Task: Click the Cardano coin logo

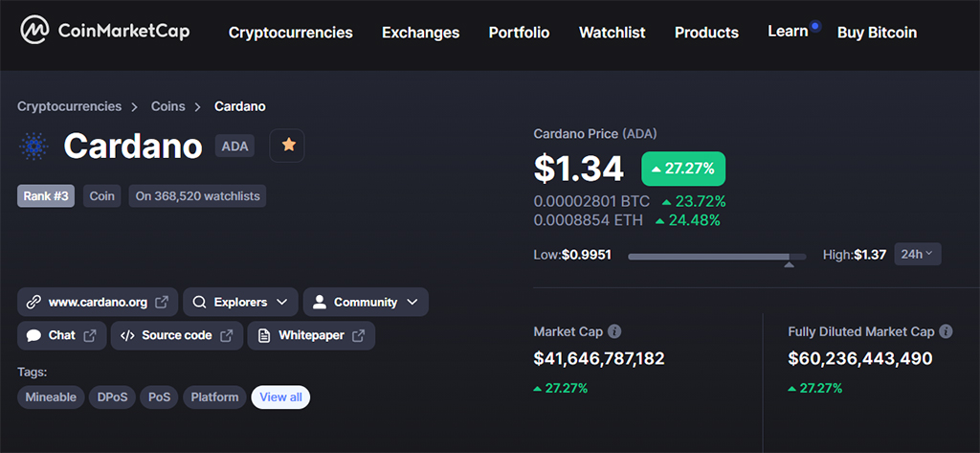Action: click(33, 147)
